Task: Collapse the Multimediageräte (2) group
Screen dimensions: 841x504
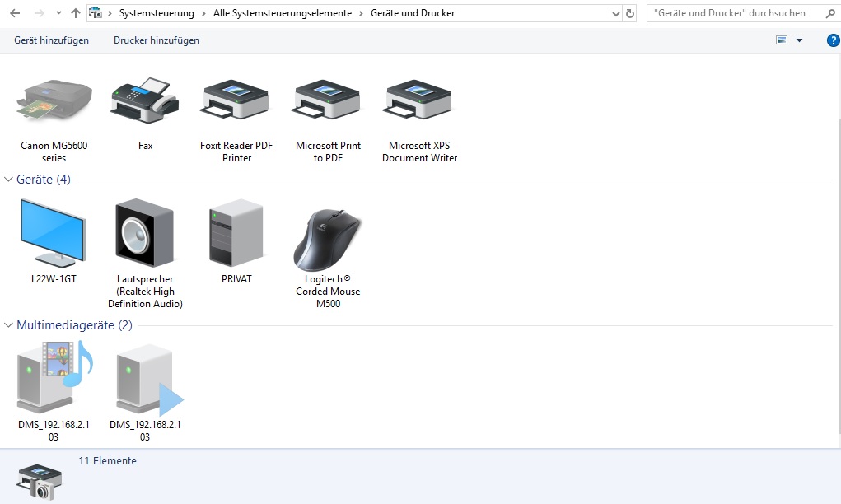Action: [x=8, y=325]
